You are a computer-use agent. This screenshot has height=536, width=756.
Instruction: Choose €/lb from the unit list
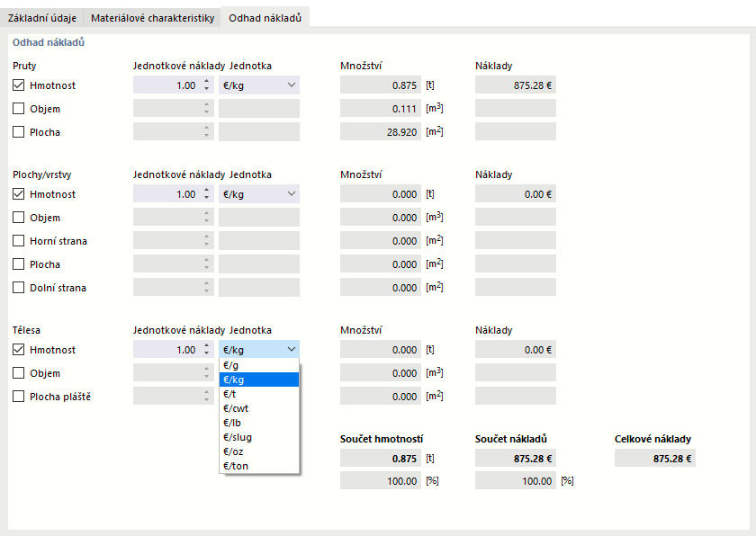pos(259,423)
